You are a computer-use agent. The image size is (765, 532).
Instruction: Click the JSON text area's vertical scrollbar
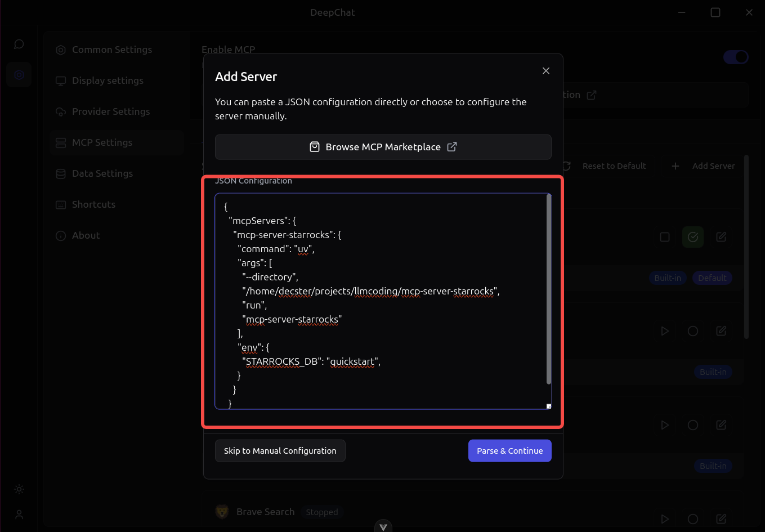[549, 290]
